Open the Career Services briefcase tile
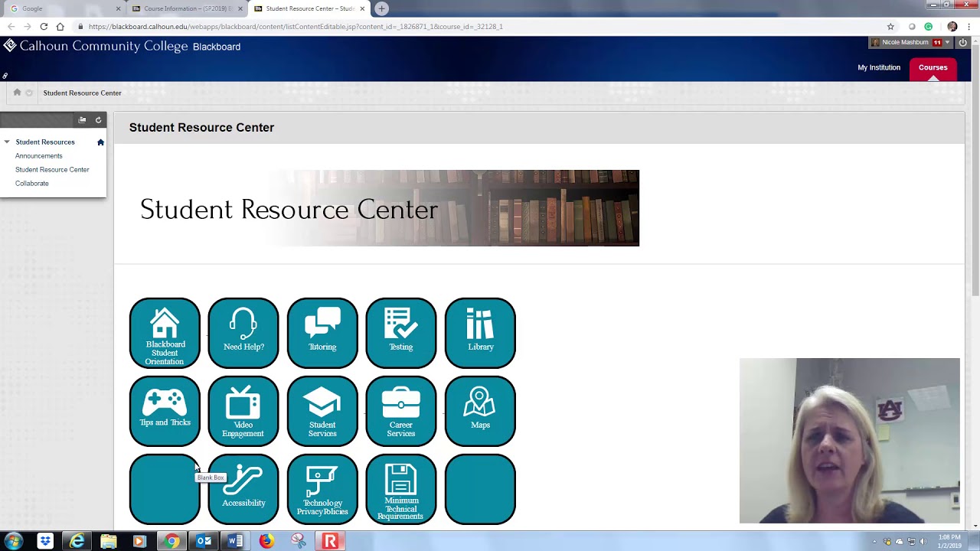The width and height of the screenshot is (980, 551). click(x=401, y=411)
